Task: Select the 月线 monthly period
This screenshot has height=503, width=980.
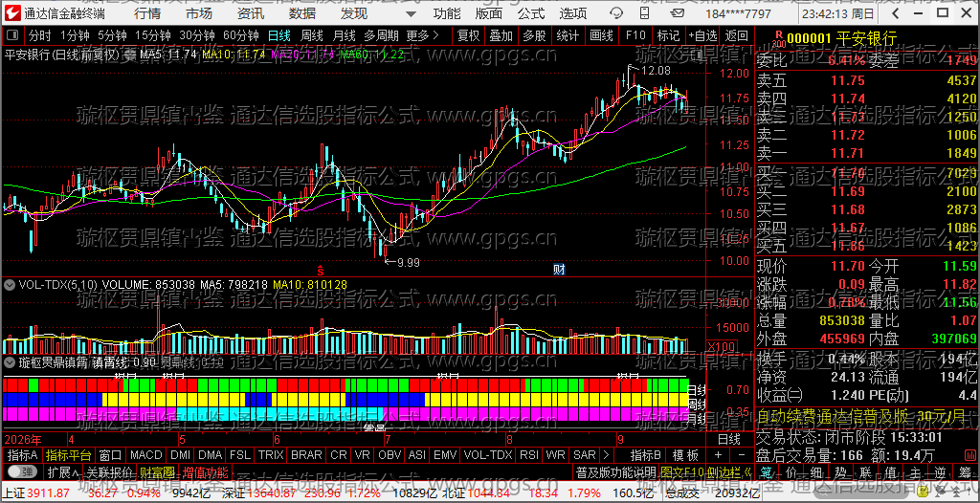Action: coord(344,35)
